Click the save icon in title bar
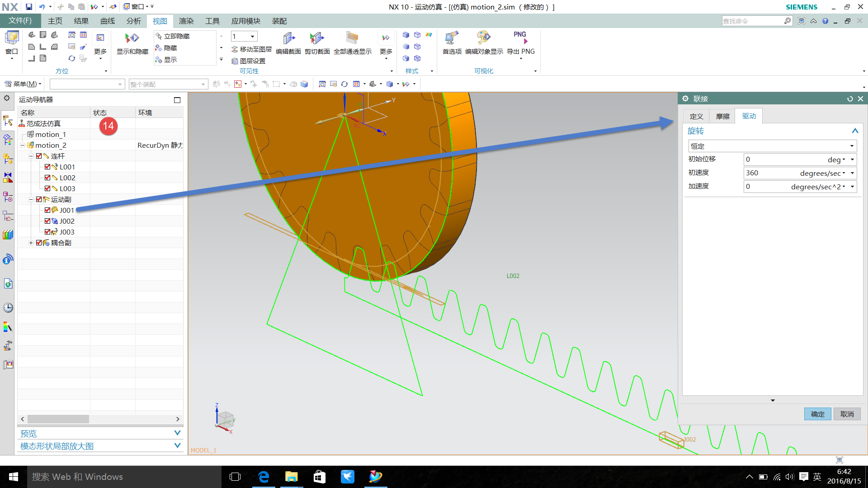This screenshot has height=488, width=868. pyautogui.click(x=28, y=7)
